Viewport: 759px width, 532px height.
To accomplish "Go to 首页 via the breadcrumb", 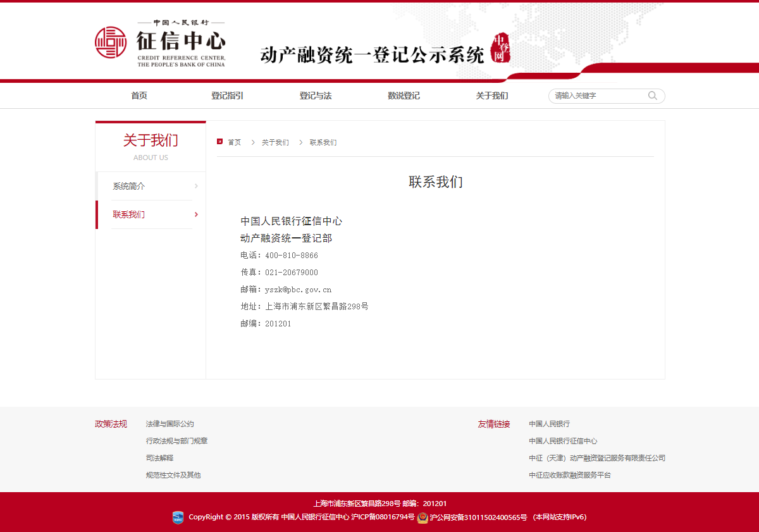I will pyautogui.click(x=235, y=142).
